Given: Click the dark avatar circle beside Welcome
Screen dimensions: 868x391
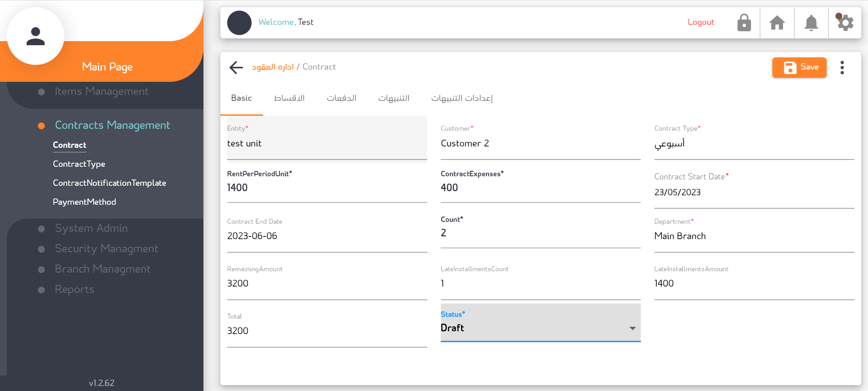Looking at the screenshot, I should tap(239, 23).
